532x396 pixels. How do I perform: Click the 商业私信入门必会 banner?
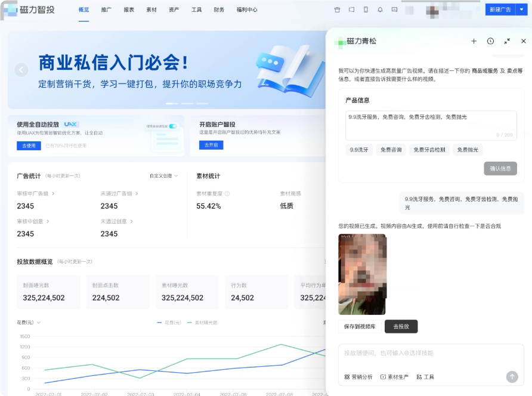click(166, 70)
